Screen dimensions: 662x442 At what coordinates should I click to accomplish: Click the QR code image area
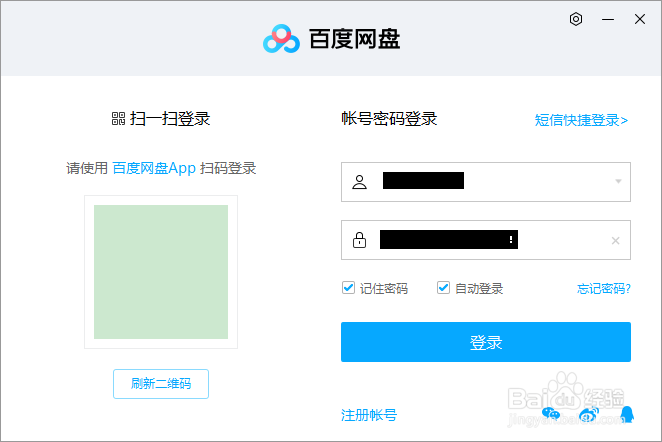coord(161,272)
